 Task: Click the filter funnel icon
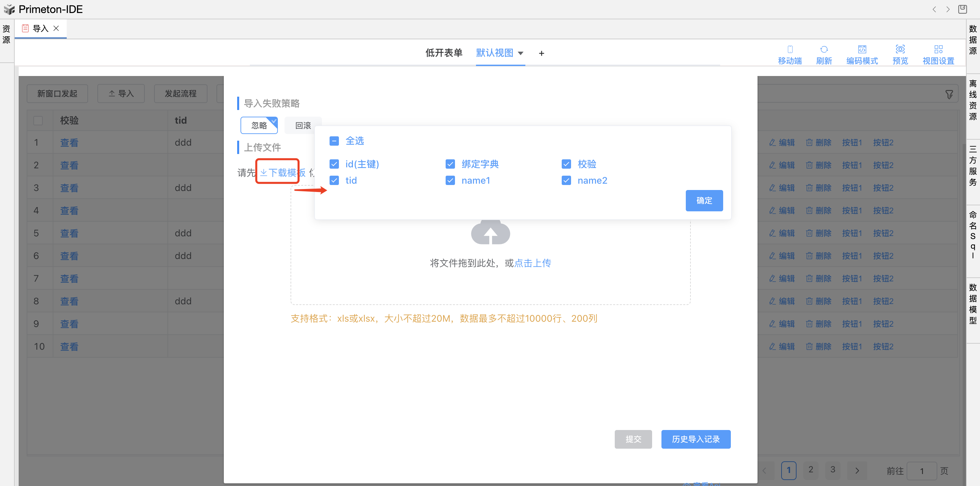949,94
